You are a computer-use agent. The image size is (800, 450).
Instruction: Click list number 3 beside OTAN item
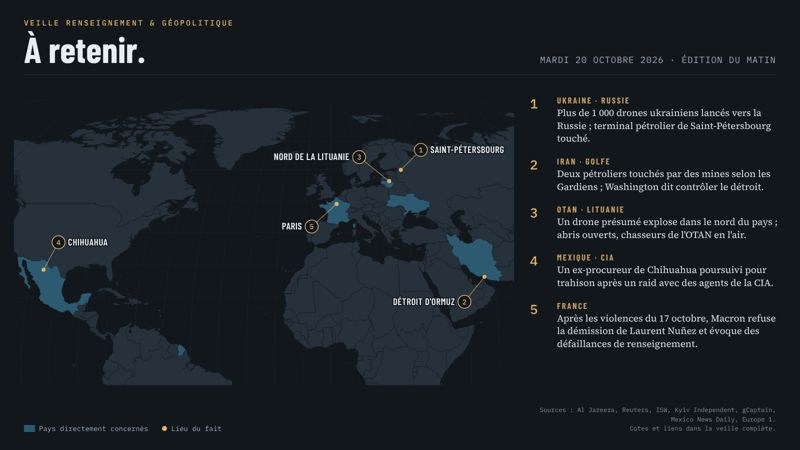pyautogui.click(x=534, y=213)
